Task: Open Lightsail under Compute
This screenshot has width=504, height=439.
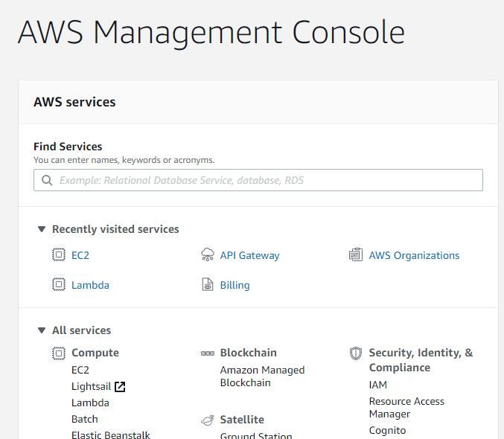Action: click(x=92, y=386)
